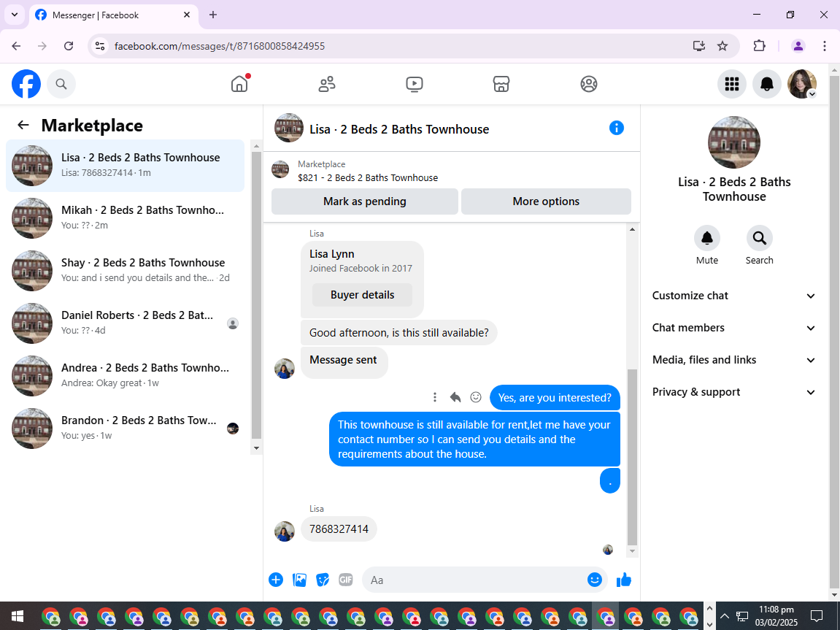
Task: Click the back arrow beside Marketplace
Action: 23,125
